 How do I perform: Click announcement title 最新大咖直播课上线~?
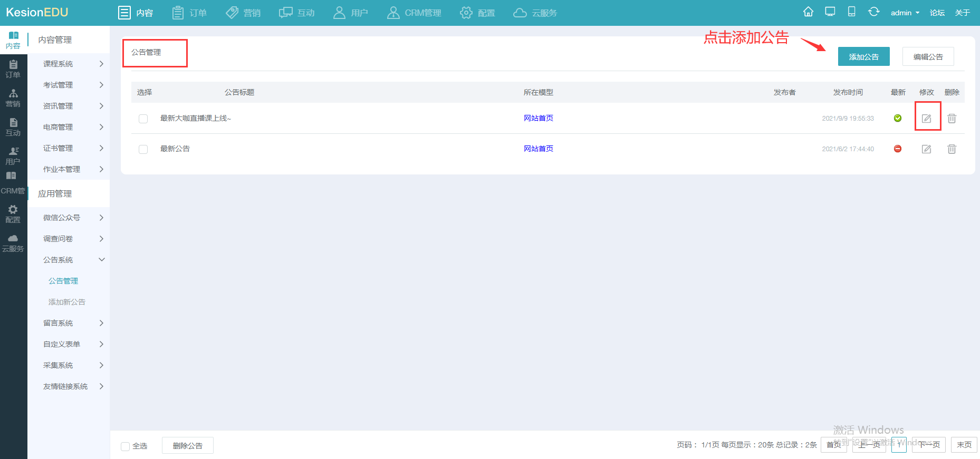[x=196, y=118]
